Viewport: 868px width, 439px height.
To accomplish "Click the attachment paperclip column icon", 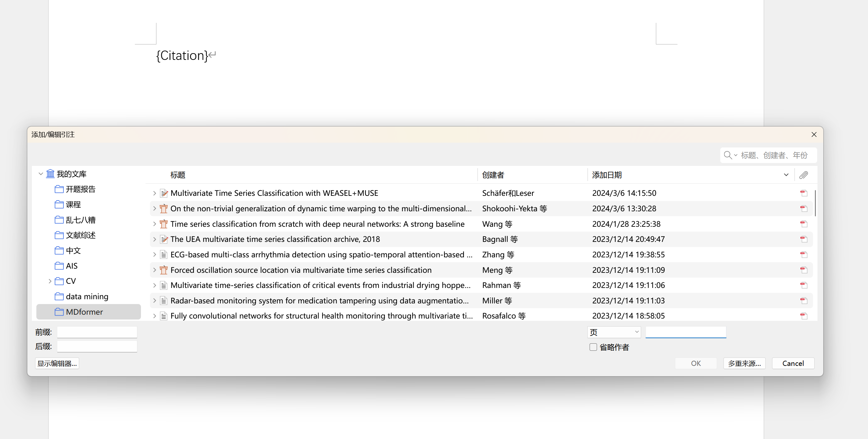I will click(x=803, y=175).
